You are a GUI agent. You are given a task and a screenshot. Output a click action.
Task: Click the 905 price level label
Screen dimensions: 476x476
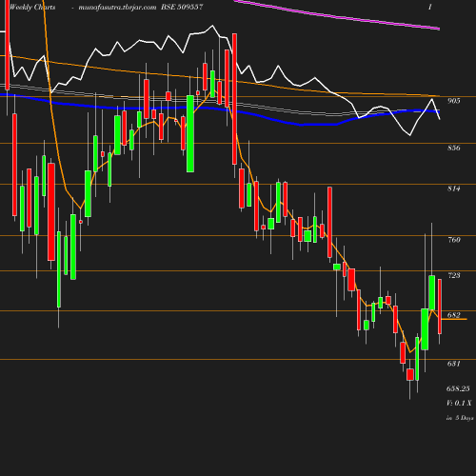[x=454, y=101]
